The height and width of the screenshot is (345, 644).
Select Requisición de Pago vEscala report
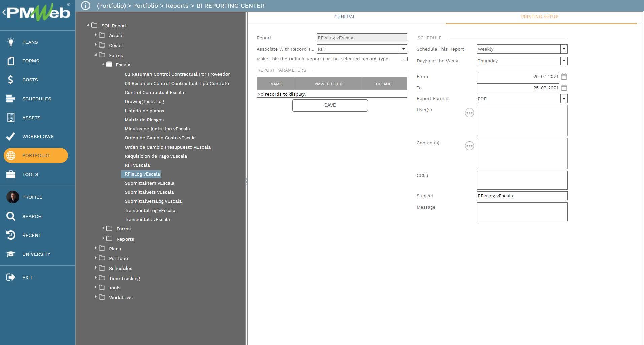tap(156, 156)
